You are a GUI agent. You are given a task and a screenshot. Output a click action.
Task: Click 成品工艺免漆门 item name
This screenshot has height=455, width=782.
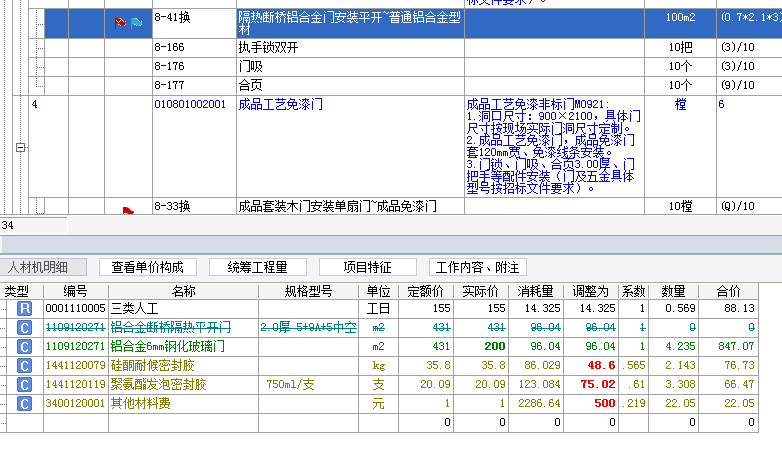pos(281,104)
